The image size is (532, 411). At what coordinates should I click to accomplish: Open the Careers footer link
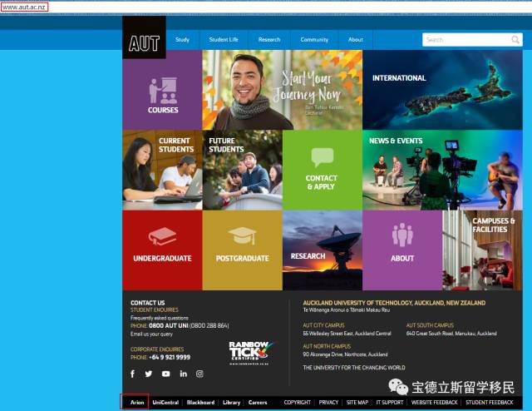258,402
